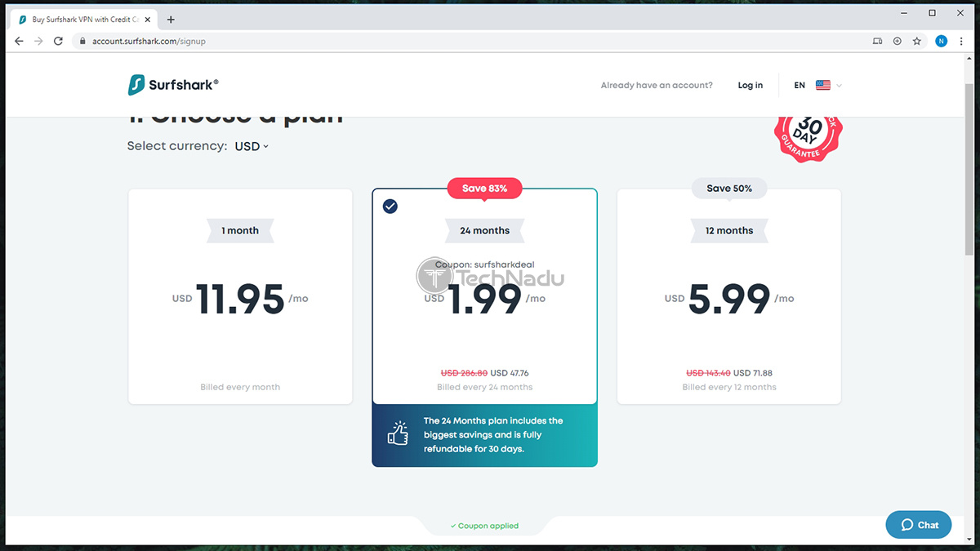Bookmark this page with the star icon
980x551 pixels.
coord(917,41)
